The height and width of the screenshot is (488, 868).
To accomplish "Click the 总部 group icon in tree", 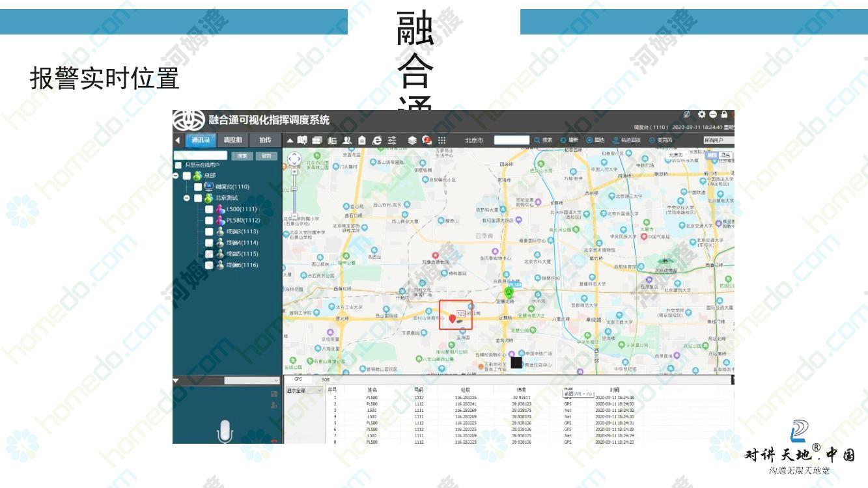I will (198, 175).
